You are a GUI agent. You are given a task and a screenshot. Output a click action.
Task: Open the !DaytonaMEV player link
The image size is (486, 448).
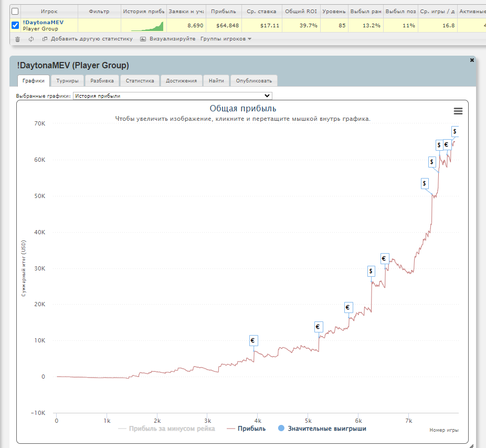tap(43, 23)
